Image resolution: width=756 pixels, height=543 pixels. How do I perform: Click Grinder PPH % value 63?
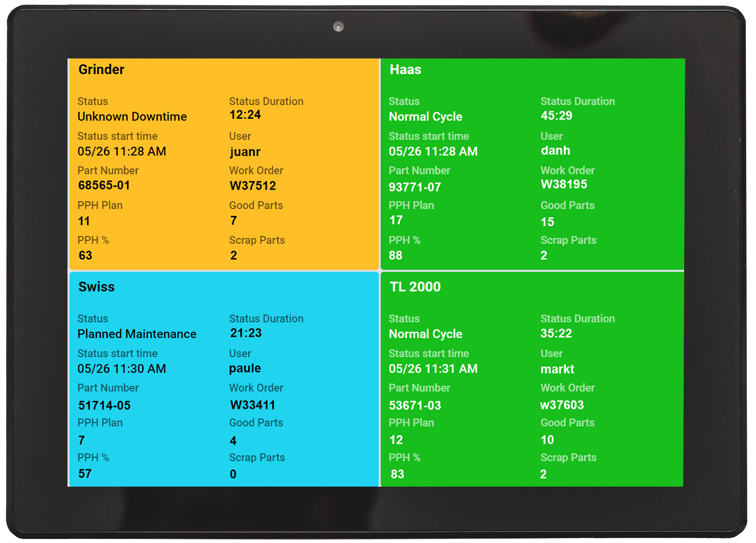(x=85, y=255)
